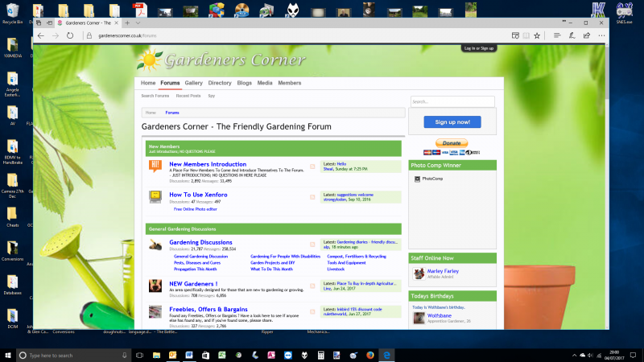The height and width of the screenshot is (362, 644).
Task: Click the How To Use Xenforo forum icon
Action: tap(155, 196)
